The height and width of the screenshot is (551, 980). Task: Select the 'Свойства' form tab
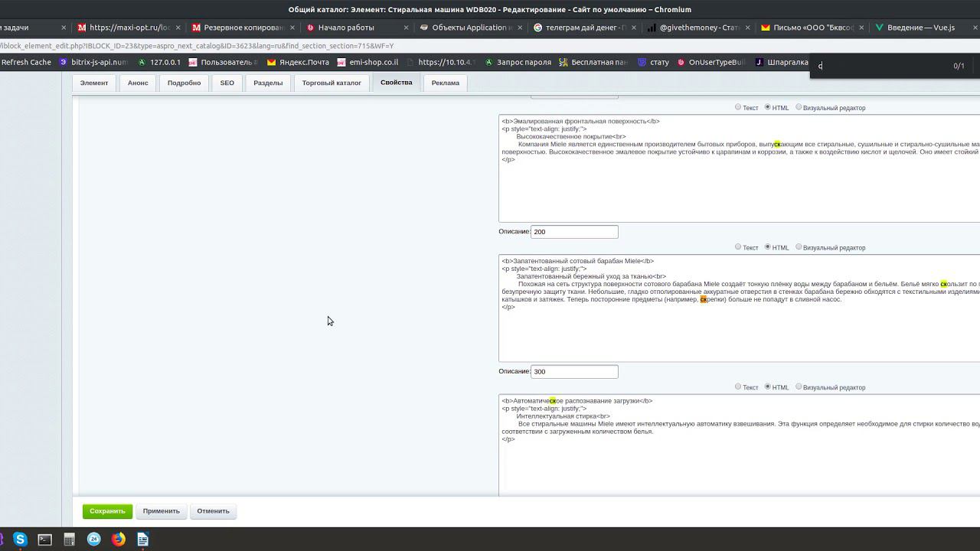coord(396,83)
